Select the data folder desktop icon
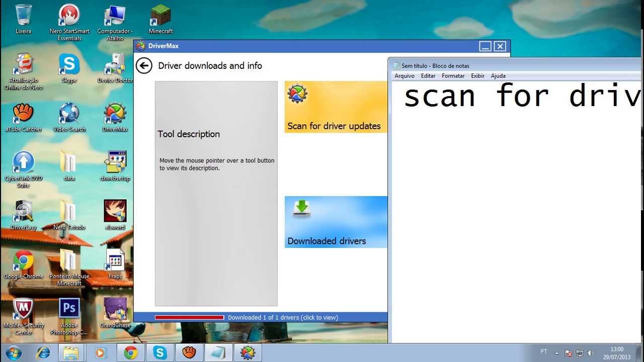Viewport: 644px width, 362px height. pos(69,166)
